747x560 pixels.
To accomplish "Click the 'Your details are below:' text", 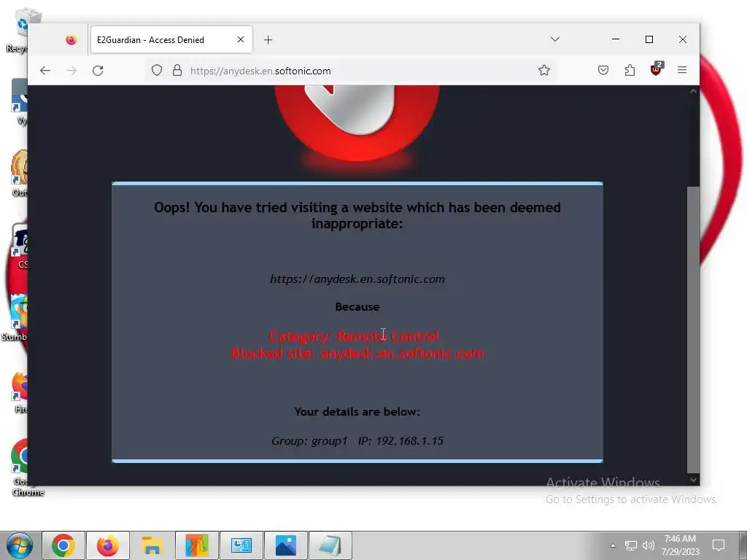I will click(x=357, y=411).
